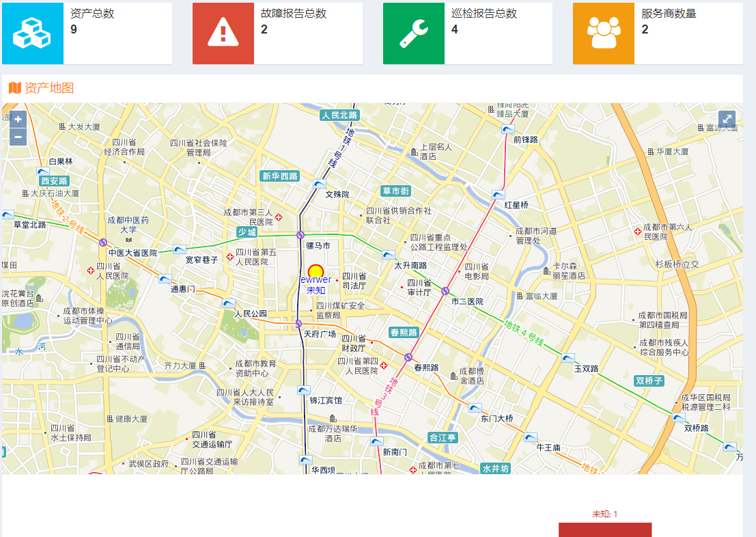Click the 天府广场 metro station marker
The height and width of the screenshot is (537, 756).
click(298, 324)
